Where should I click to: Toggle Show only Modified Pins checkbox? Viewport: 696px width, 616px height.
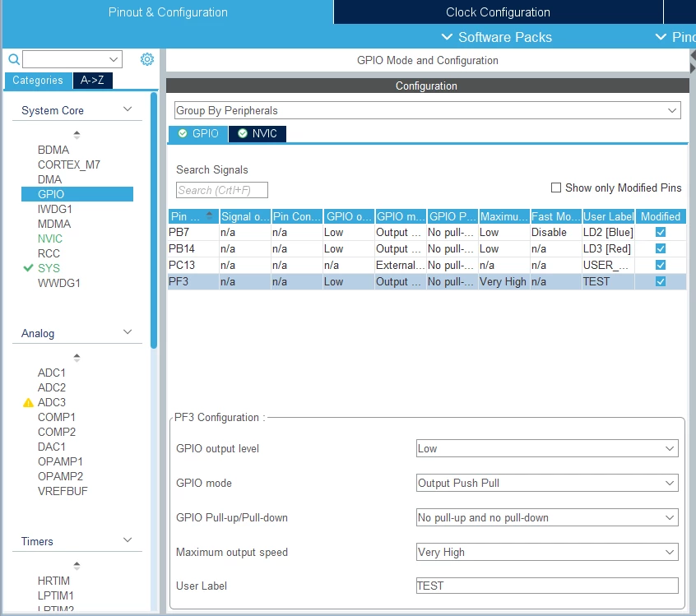(556, 188)
